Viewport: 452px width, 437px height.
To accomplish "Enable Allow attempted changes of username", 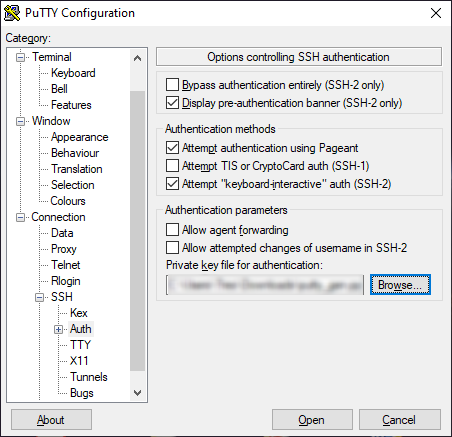I will [x=172, y=248].
